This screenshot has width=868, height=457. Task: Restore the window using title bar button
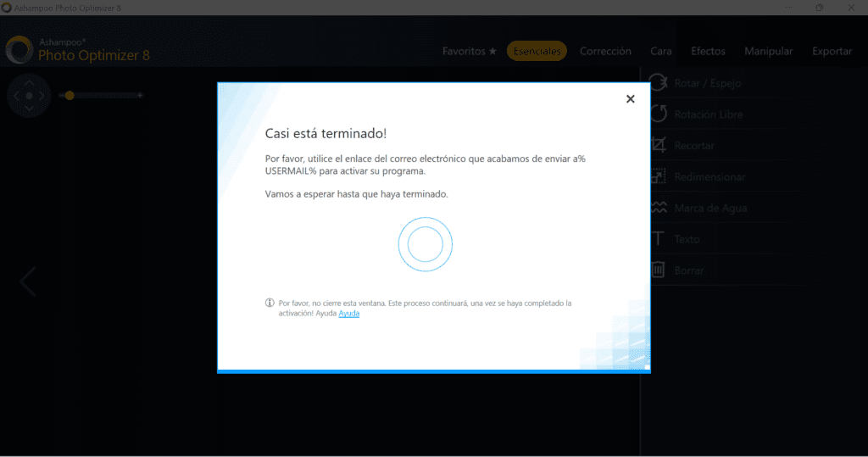[x=820, y=8]
